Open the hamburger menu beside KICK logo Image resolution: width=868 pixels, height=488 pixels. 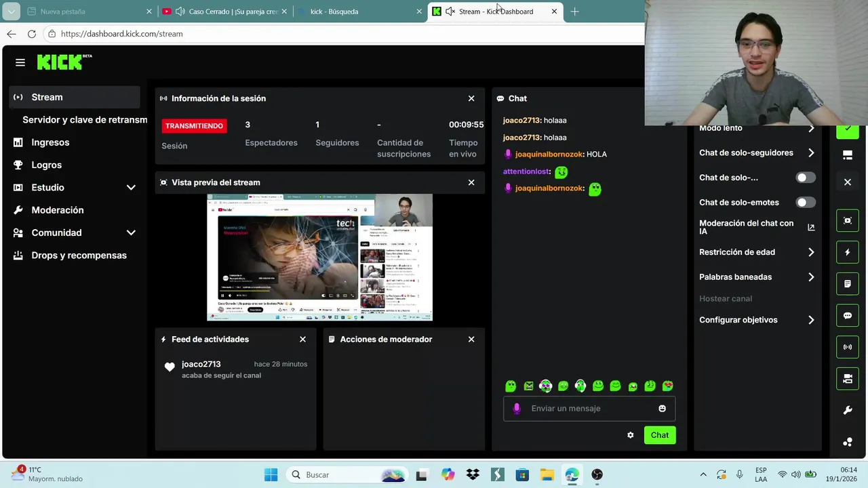tap(20, 62)
